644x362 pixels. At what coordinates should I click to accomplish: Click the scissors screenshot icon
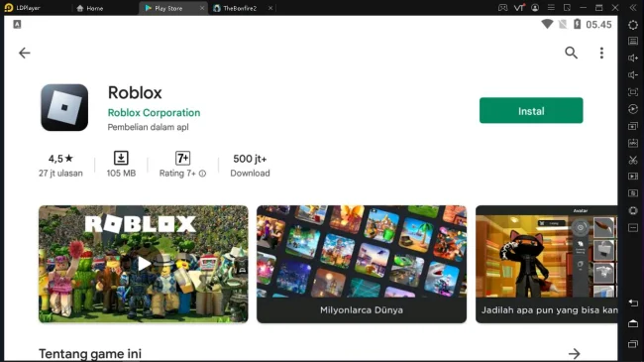tap(633, 160)
